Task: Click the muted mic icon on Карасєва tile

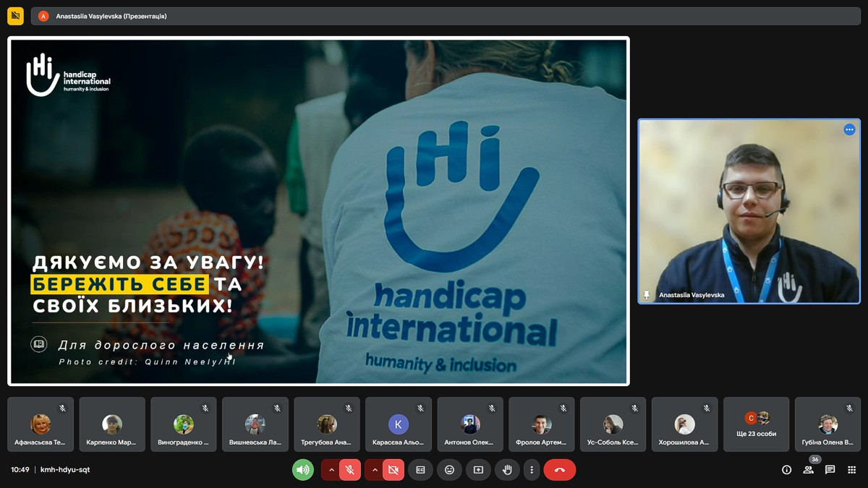Action: 421,408
